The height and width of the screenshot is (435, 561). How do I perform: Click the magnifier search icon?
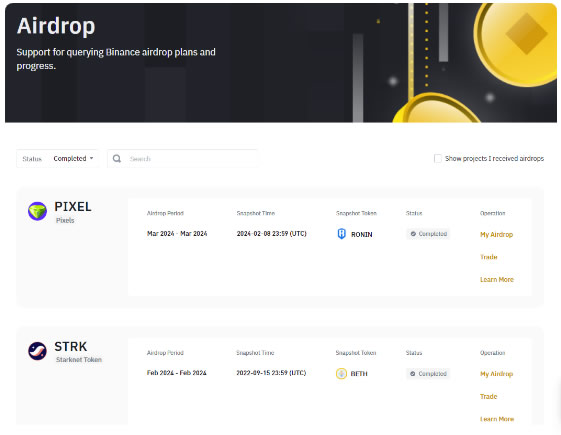click(x=117, y=158)
